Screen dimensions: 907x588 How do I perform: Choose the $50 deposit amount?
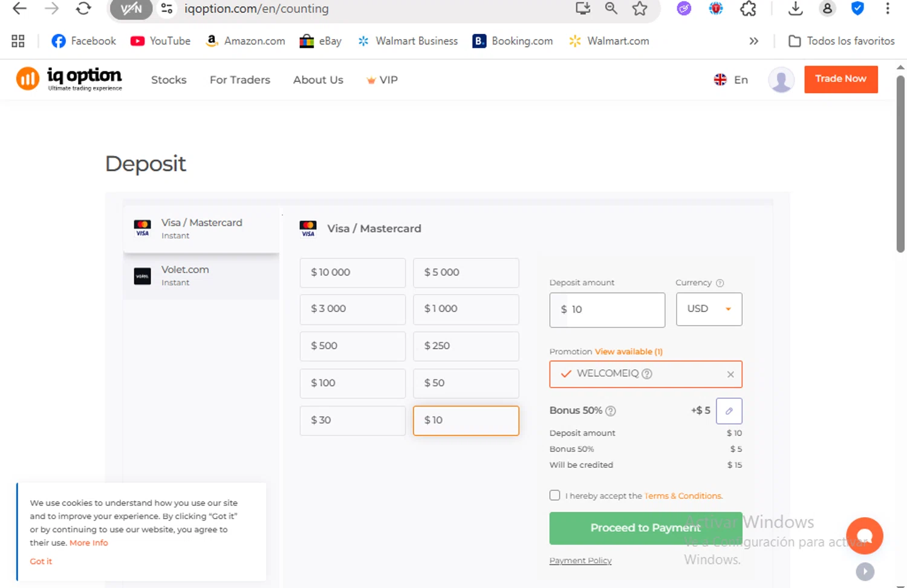pos(466,383)
